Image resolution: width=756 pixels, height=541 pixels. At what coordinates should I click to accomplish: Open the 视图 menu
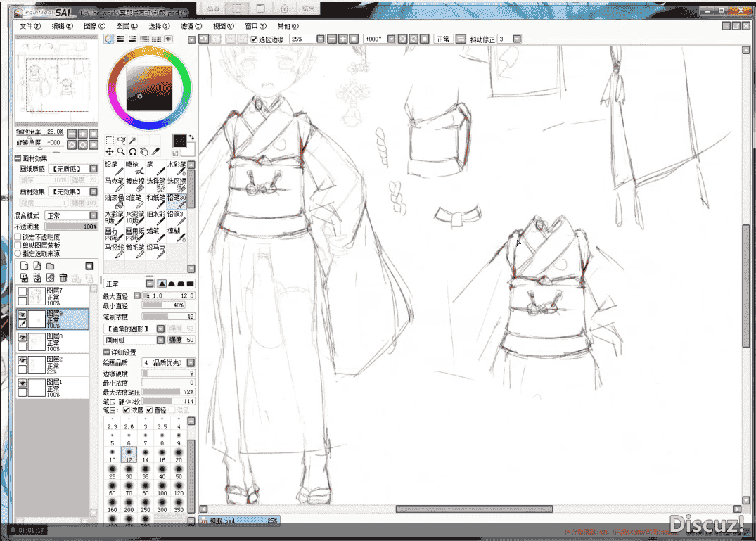point(223,26)
